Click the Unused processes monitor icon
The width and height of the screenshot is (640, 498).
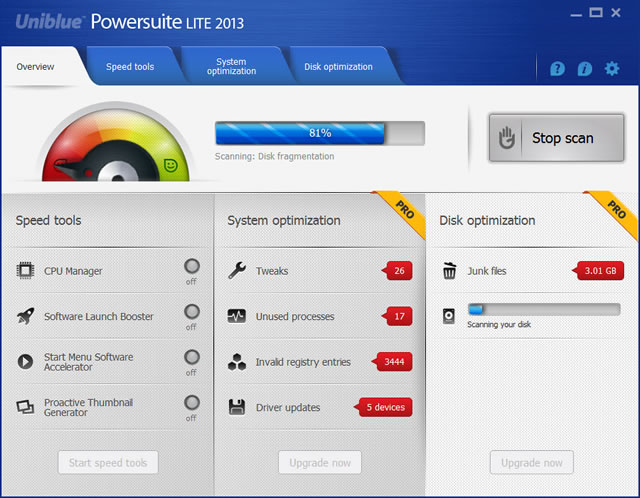click(237, 316)
